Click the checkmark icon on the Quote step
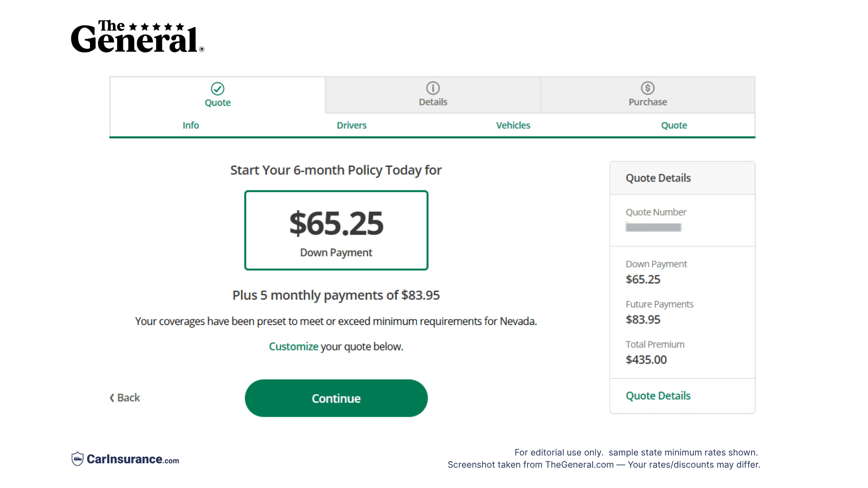 [x=217, y=88]
